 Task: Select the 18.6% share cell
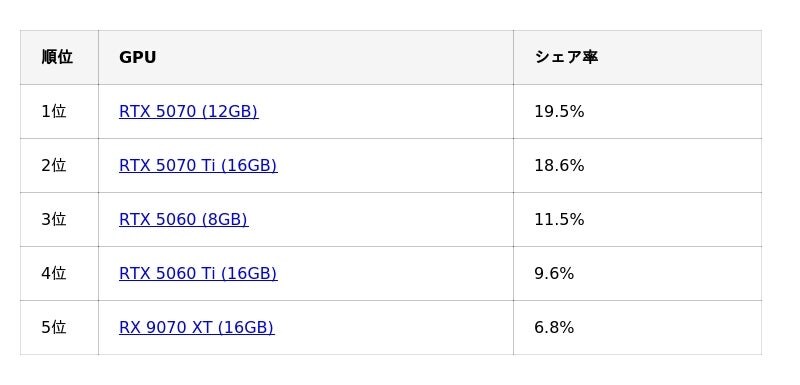[637, 165]
